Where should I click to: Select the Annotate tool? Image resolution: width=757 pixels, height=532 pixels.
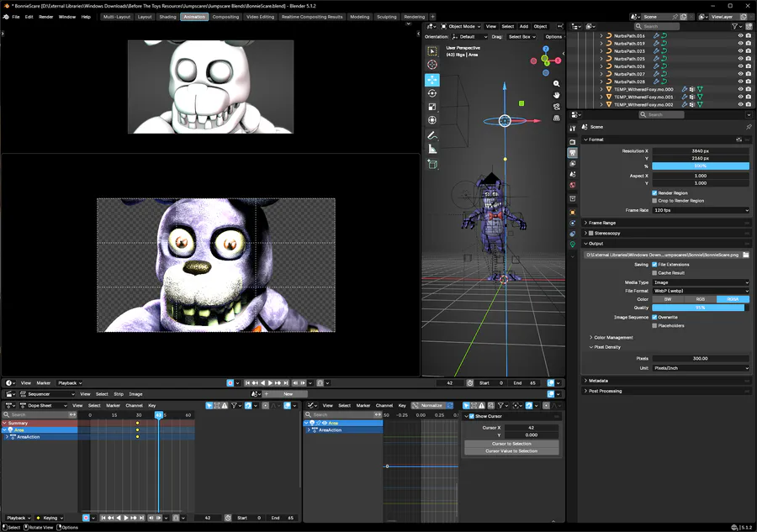coord(432,135)
